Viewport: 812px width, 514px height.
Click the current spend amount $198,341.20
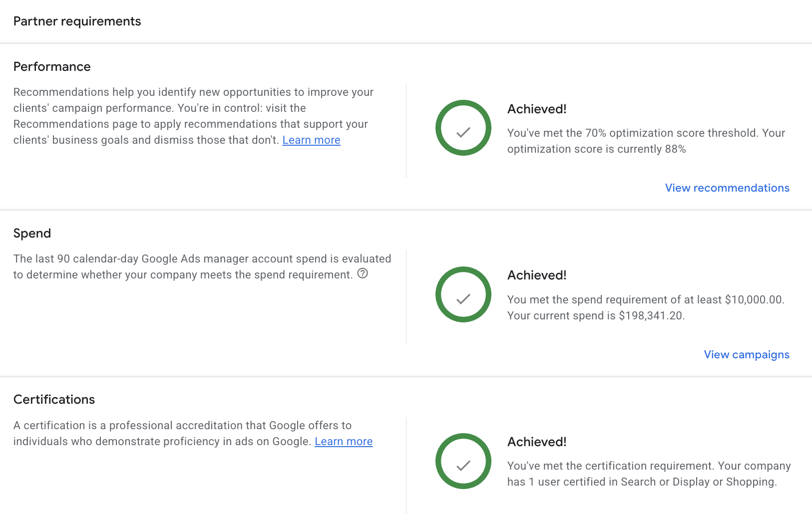652,315
